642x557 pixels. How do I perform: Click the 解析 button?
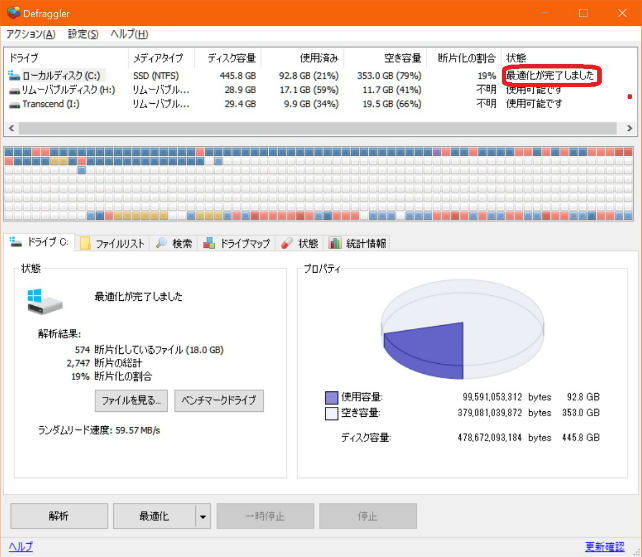click(59, 516)
